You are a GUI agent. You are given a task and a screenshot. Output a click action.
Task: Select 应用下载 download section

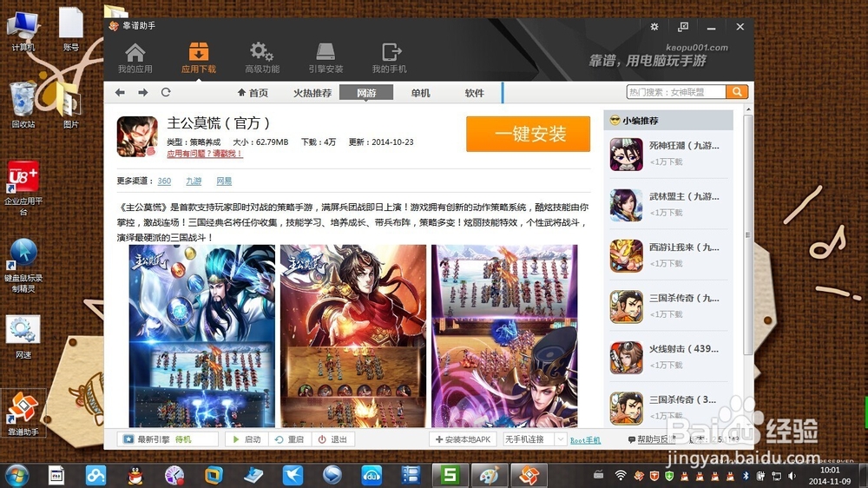click(x=198, y=58)
